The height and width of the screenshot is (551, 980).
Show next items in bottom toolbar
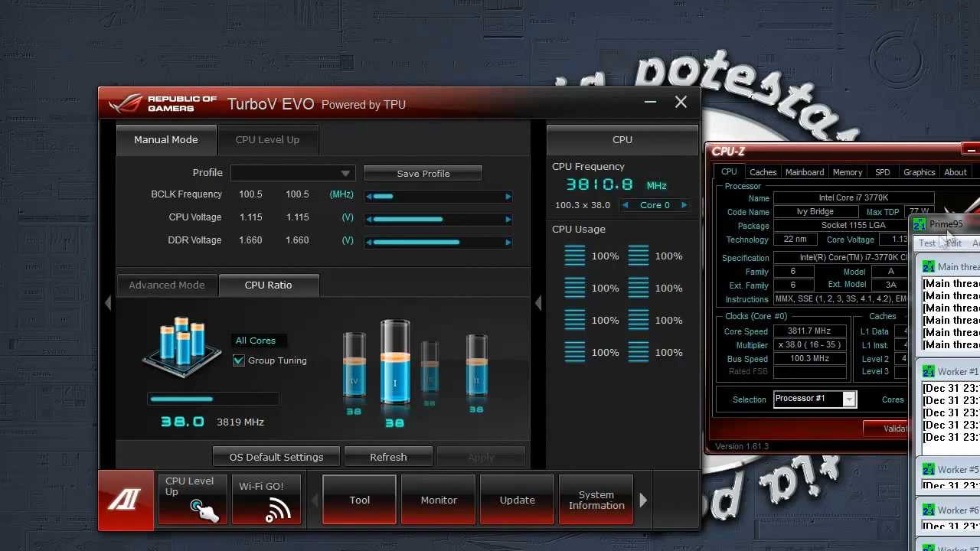[643, 500]
